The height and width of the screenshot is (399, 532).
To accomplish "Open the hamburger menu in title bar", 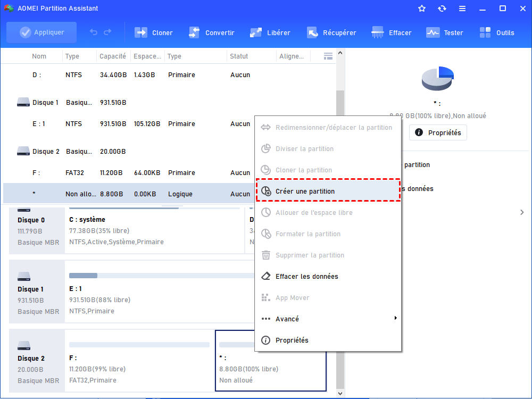I will pos(462,9).
